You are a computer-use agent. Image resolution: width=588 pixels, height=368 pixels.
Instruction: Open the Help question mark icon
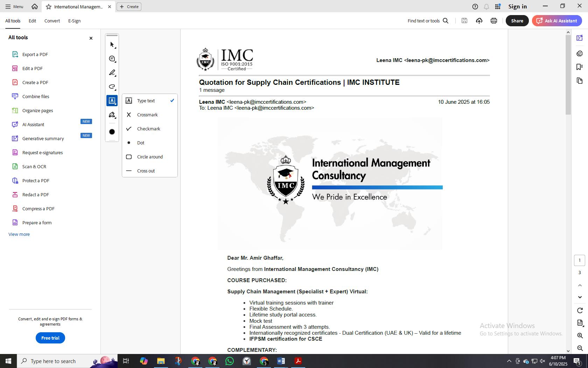pos(475,7)
